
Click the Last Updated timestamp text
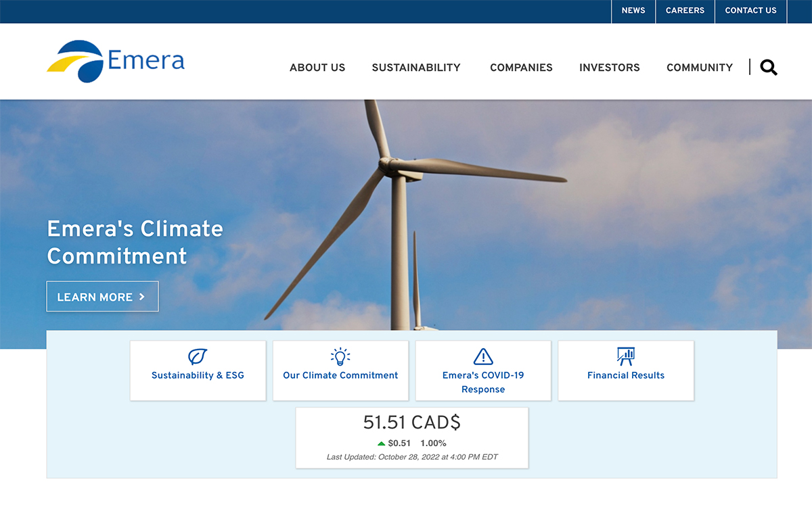pyautogui.click(x=411, y=457)
